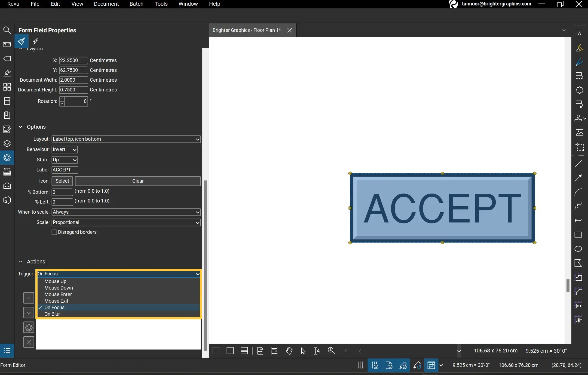Open the Actions section expander
Image resolution: width=588 pixels, height=375 pixels.
[21, 262]
